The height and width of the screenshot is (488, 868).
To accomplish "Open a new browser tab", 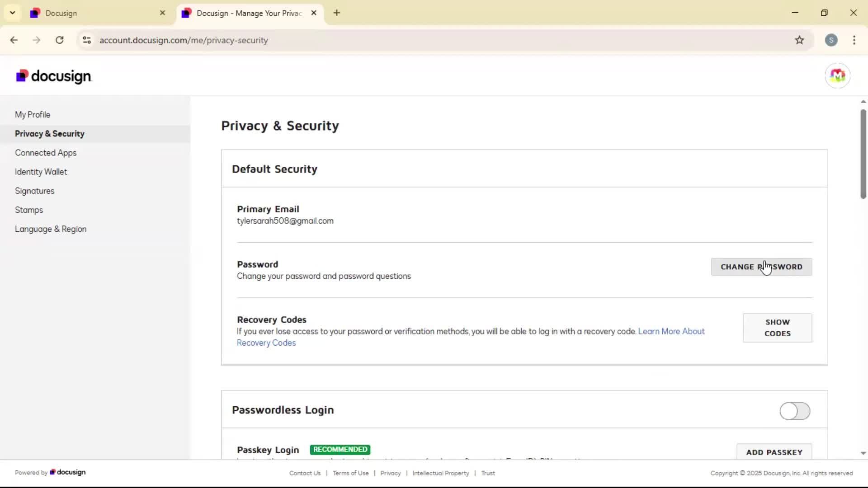I will pos(336,13).
